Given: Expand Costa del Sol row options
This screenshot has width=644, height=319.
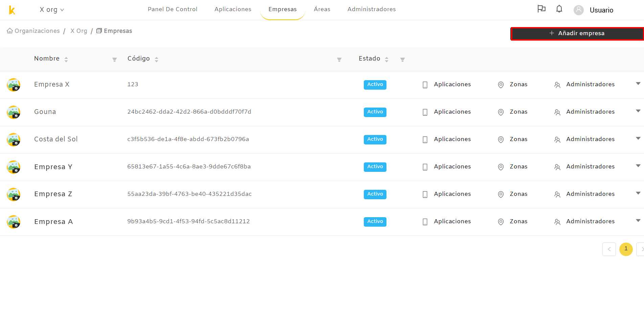Looking at the screenshot, I should 638,138.
